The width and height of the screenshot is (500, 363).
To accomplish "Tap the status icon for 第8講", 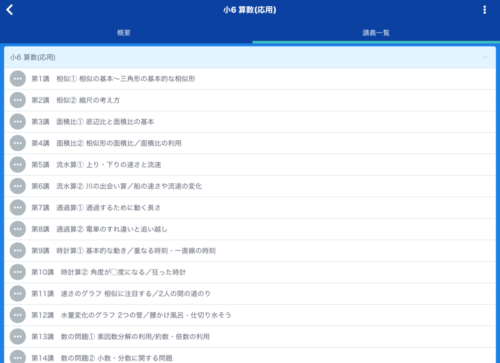I will [18, 229].
